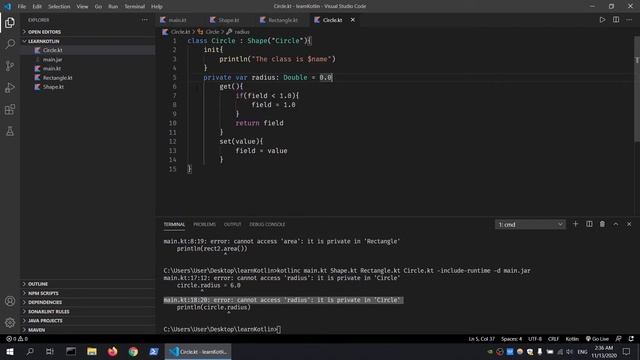Open feedback icon in status bar
640x360 pixels.
tap(619, 339)
